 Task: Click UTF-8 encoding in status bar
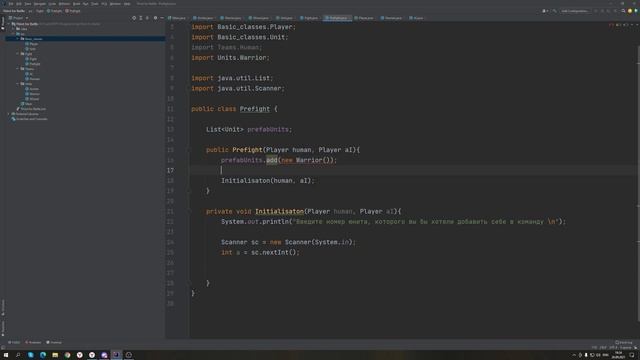pyautogui.click(x=613, y=348)
